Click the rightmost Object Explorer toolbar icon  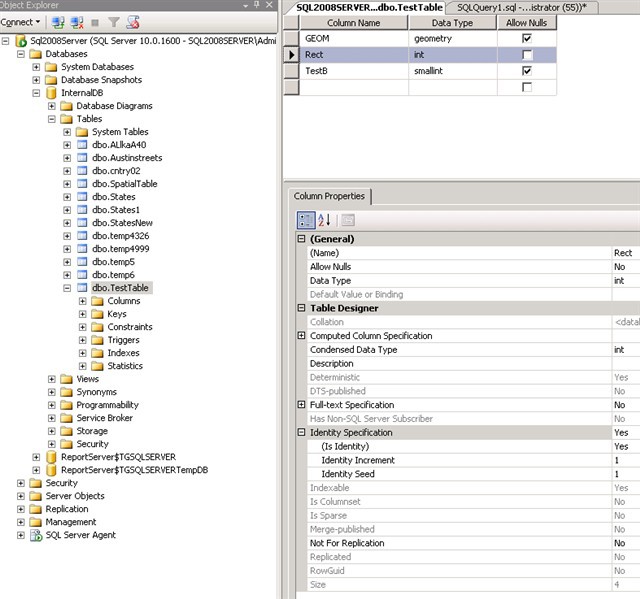click(133, 21)
